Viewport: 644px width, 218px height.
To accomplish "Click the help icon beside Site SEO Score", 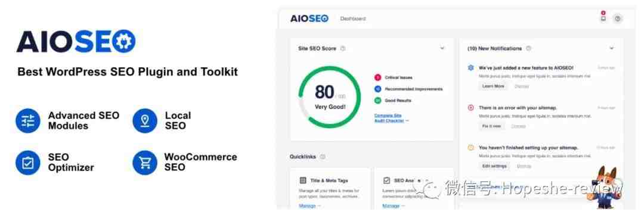I will [x=343, y=48].
